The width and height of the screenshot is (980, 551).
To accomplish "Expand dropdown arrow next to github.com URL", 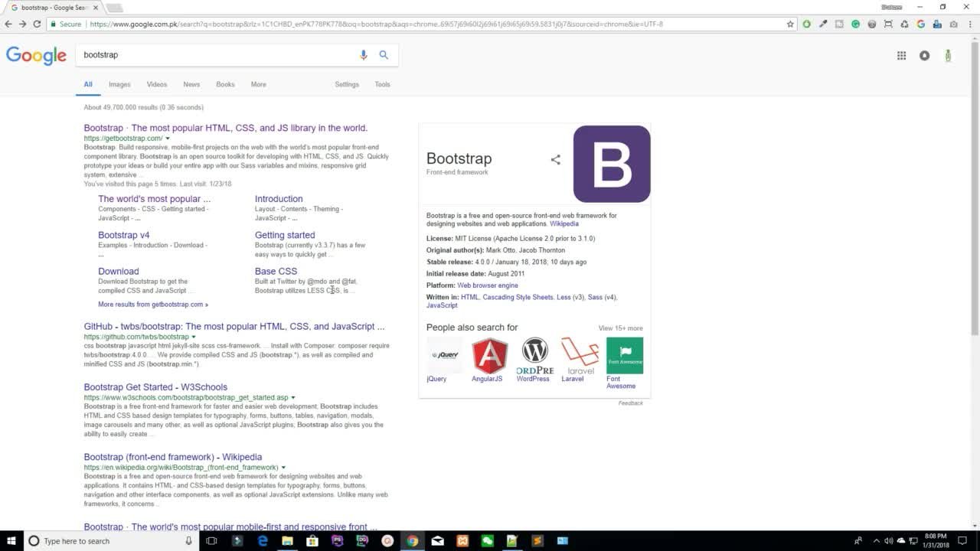I will coord(194,337).
